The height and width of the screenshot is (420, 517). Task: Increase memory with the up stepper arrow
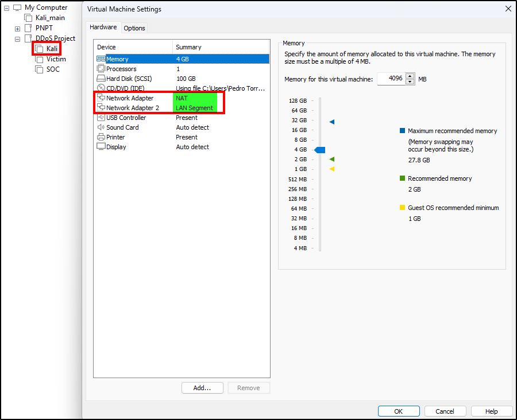pyautogui.click(x=410, y=76)
